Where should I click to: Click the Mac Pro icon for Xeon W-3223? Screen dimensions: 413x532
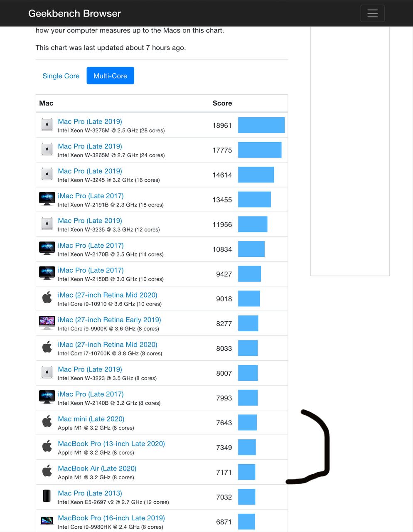pyautogui.click(x=47, y=372)
